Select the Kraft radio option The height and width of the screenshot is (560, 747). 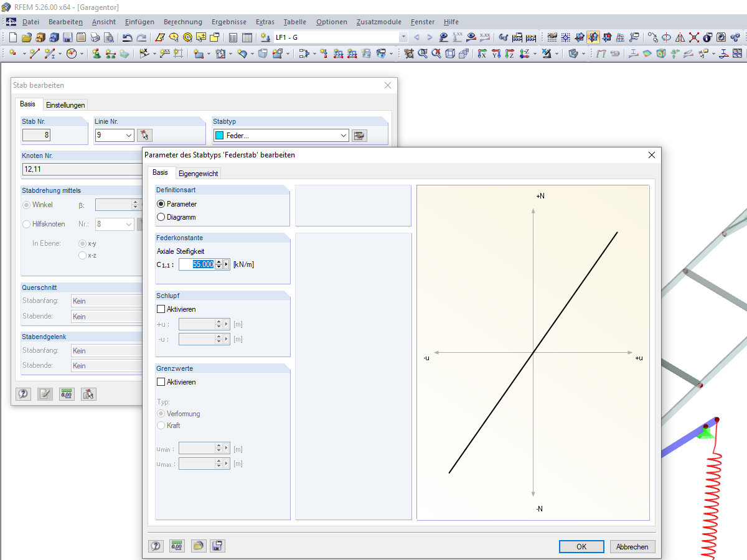[x=161, y=426]
